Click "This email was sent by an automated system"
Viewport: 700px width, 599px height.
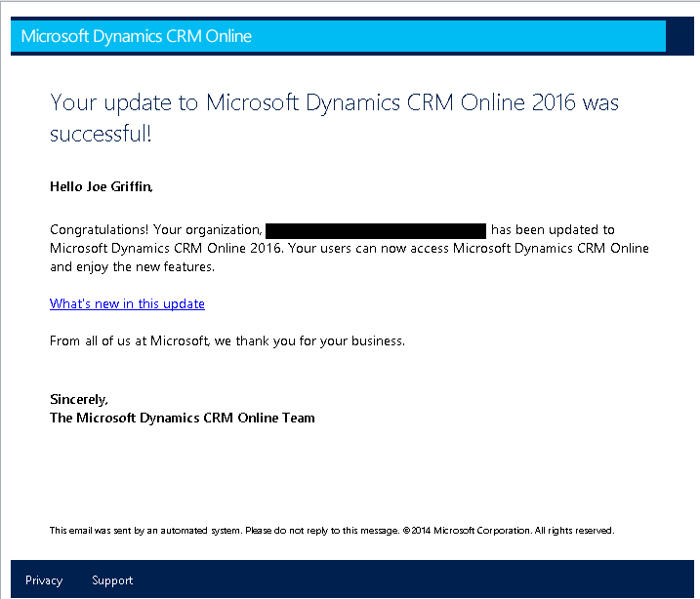click(x=144, y=531)
